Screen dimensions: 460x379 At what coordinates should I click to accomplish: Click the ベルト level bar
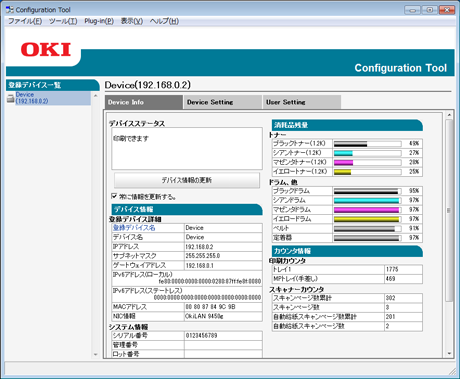tap(367, 228)
